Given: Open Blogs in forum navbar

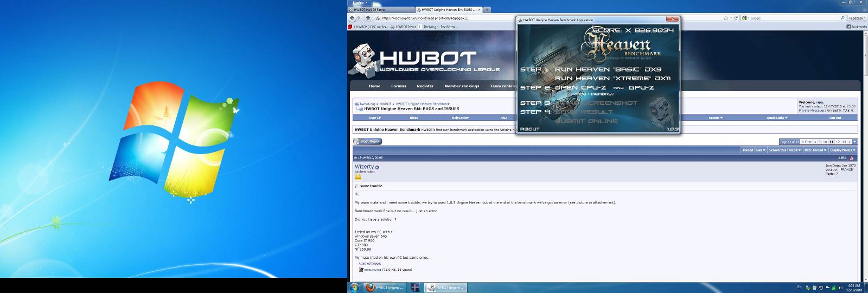Looking at the screenshot, I should [x=414, y=118].
